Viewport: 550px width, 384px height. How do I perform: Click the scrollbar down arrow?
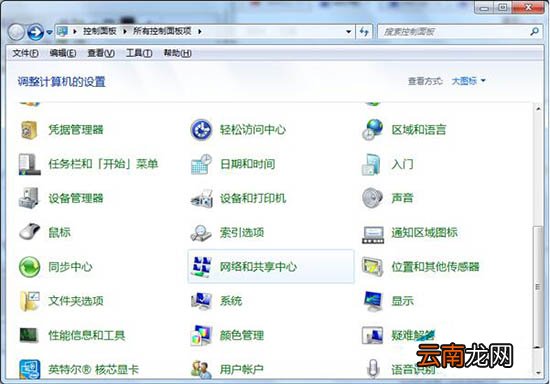point(538,373)
